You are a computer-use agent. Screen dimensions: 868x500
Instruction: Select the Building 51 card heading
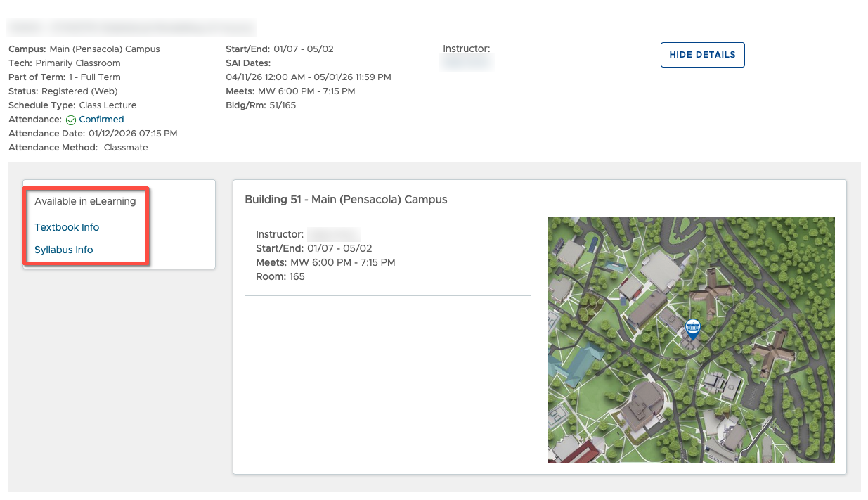tap(346, 200)
